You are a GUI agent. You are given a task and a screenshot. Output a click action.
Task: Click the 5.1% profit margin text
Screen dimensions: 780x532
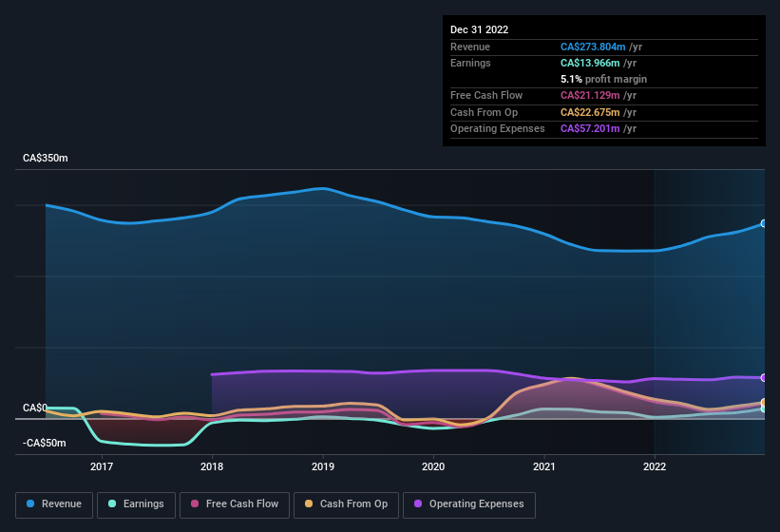pos(604,79)
